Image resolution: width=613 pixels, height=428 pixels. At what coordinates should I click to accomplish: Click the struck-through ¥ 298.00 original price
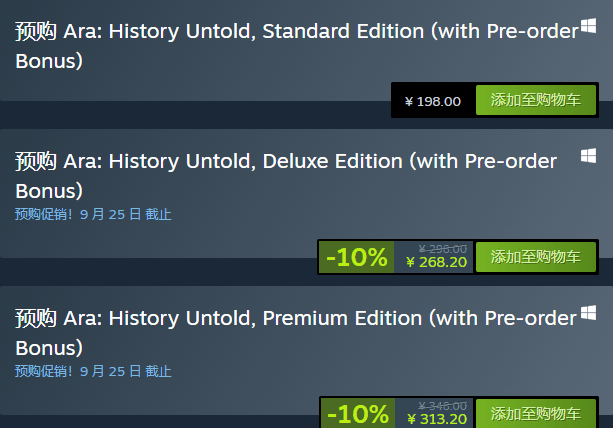tap(442, 249)
